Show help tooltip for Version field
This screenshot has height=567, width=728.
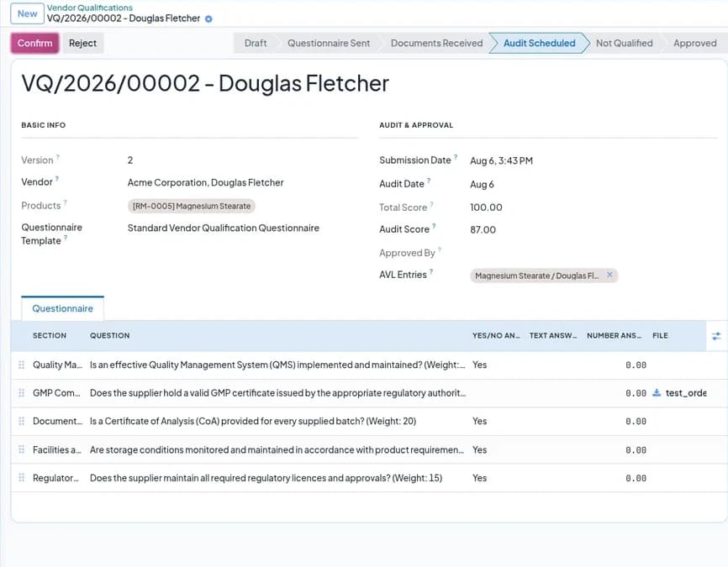pos(57,157)
